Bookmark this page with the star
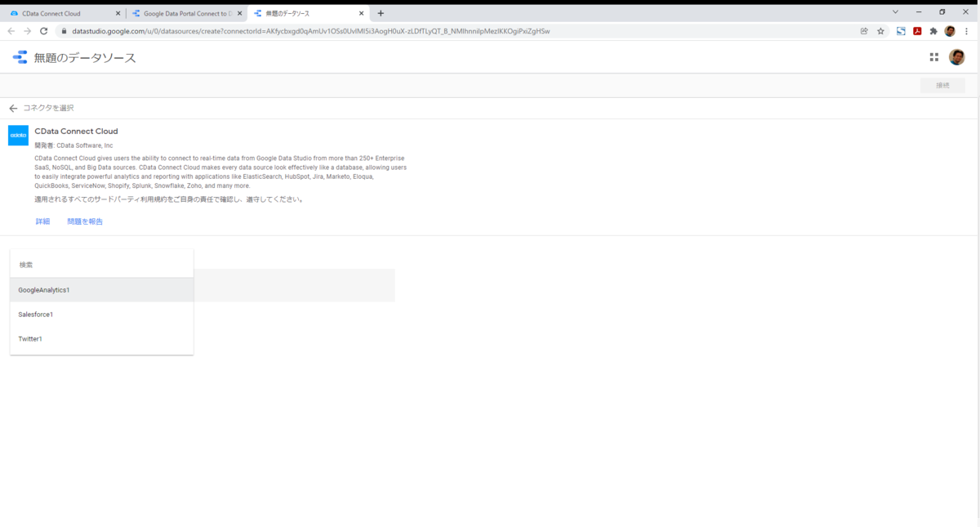Image resolution: width=980 pixels, height=527 pixels. 880,31
